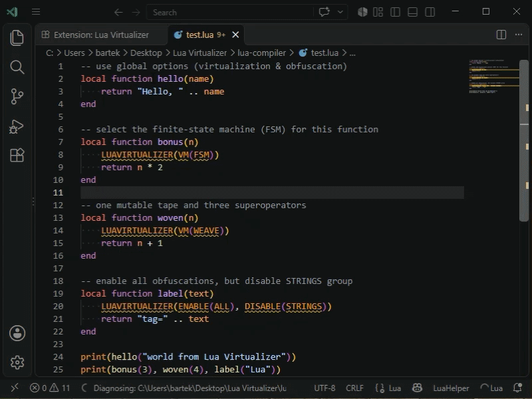Open the hamburger application menu
The height and width of the screenshot is (399, 532).
36,12
